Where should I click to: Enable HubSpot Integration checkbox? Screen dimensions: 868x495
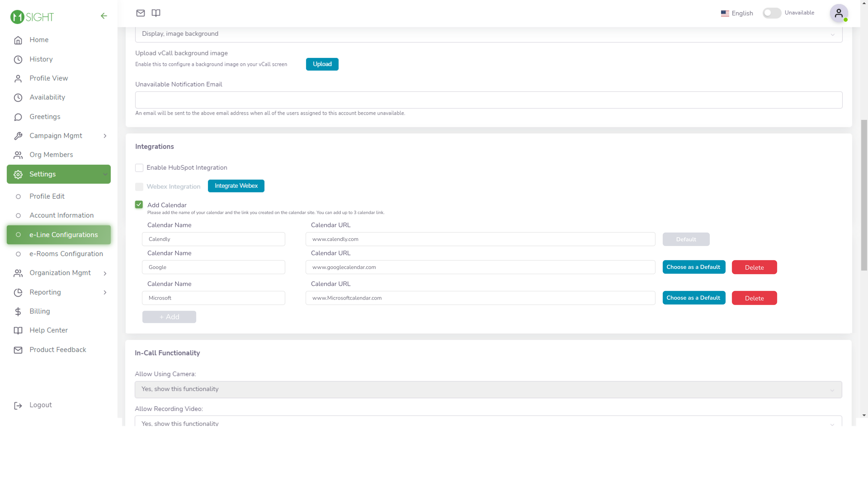click(x=139, y=168)
